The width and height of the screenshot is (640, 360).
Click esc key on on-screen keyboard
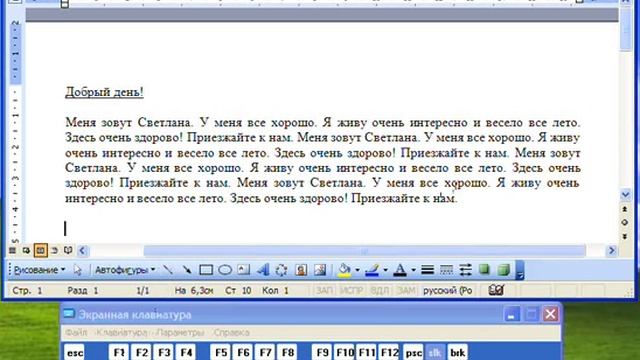[x=75, y=353]
